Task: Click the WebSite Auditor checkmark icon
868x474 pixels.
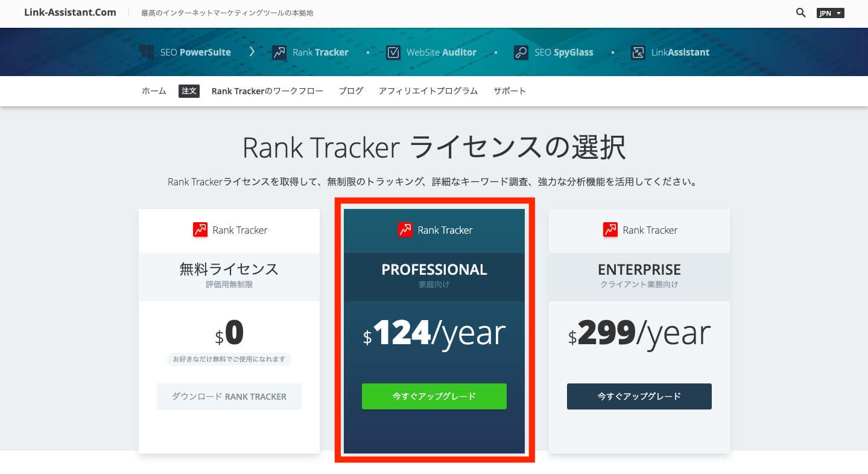Action: pos(393,53)
